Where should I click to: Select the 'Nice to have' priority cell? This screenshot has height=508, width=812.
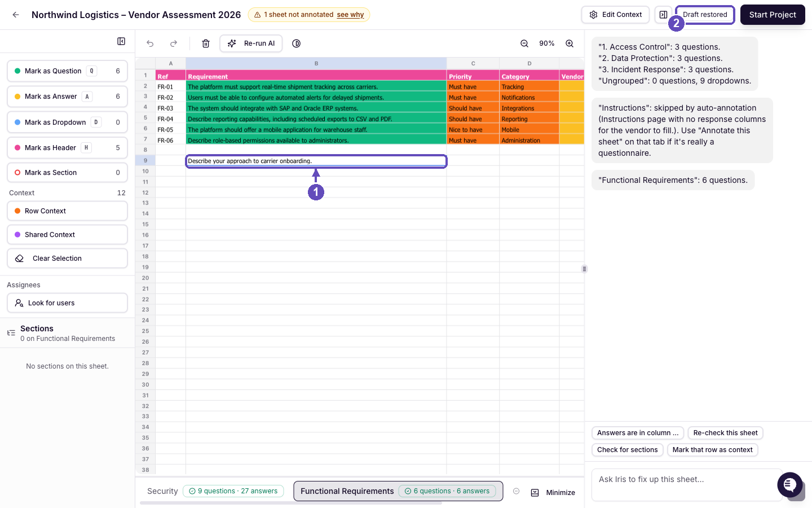click(x=473, y=130)
